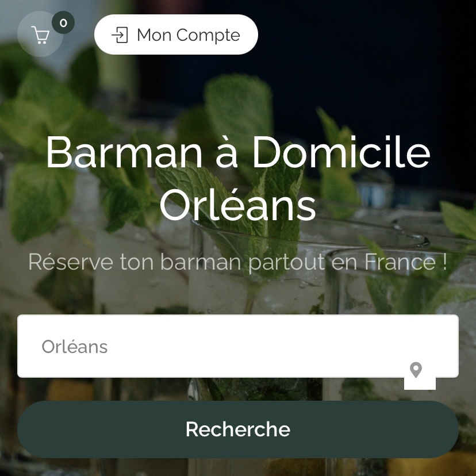This screenshot has height=476, width=476.
Task: Click the Réserve ton barman partout subtitle
Action: [237, 262]
